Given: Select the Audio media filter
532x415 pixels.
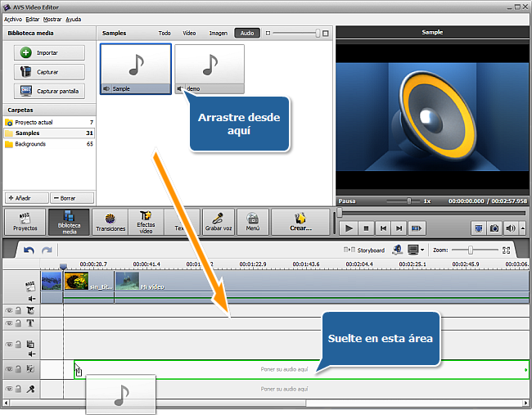Looking at the screenshot, I should (247, 33).
